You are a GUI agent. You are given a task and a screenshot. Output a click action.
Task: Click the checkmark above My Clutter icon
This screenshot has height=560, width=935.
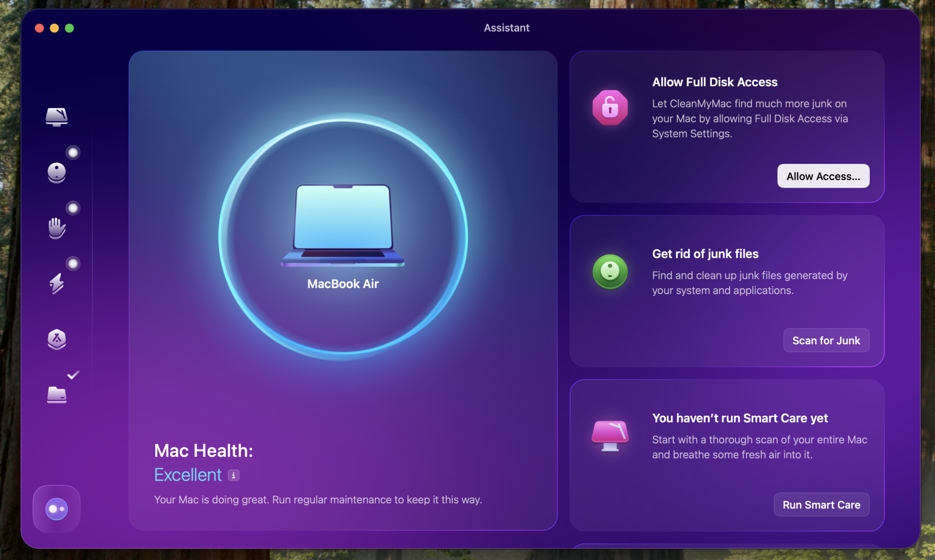point(73,375)
